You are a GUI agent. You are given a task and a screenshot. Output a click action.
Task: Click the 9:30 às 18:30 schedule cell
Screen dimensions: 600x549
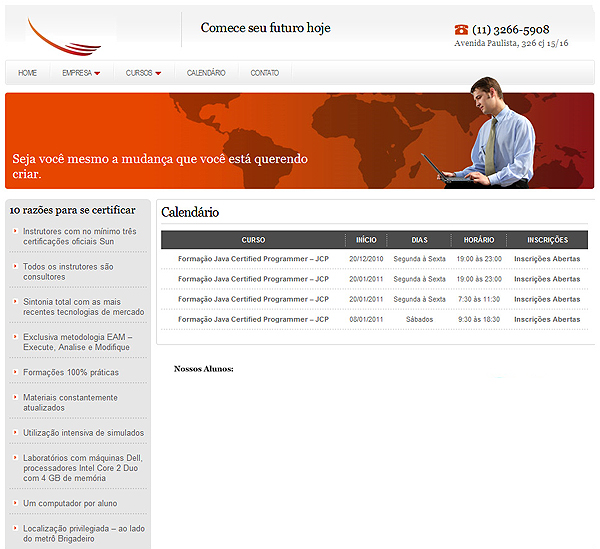pos(479,319)
